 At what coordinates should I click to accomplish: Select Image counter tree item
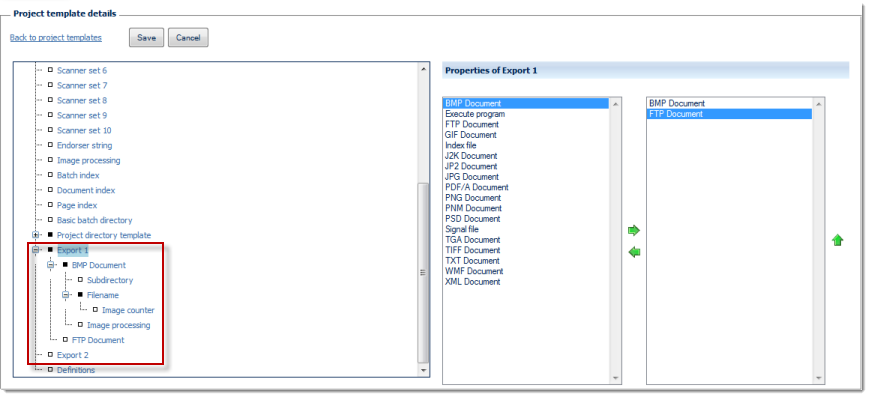(128, 310)
